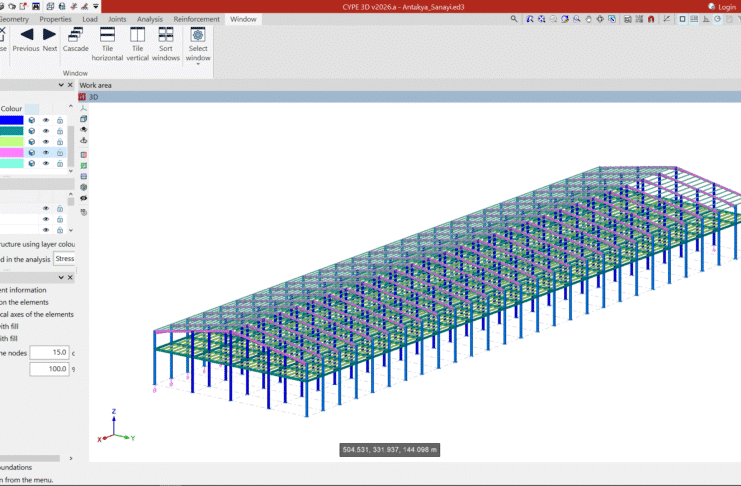
Task: Tile windows horizontally
Action: click(107, 44)
